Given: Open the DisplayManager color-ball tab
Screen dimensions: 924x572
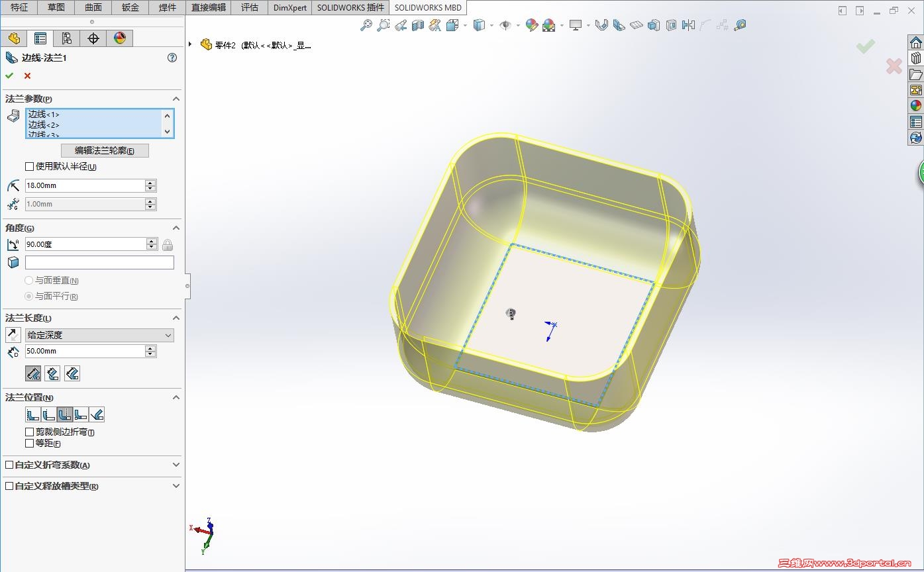Looking at the screenshot, I should (x=120, y=38).
